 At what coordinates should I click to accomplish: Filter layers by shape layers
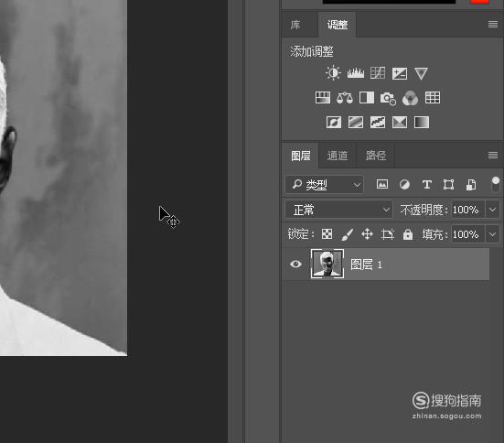pos(449,184)
